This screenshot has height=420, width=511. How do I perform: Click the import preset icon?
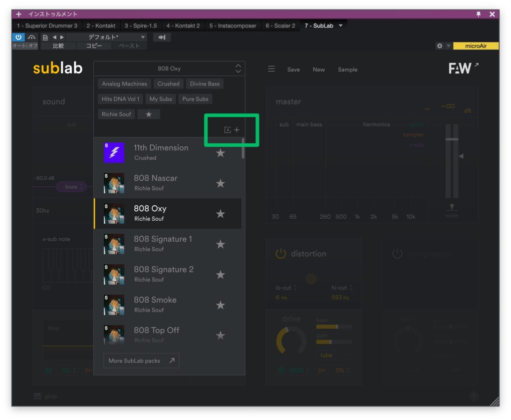tap(228, 130)
